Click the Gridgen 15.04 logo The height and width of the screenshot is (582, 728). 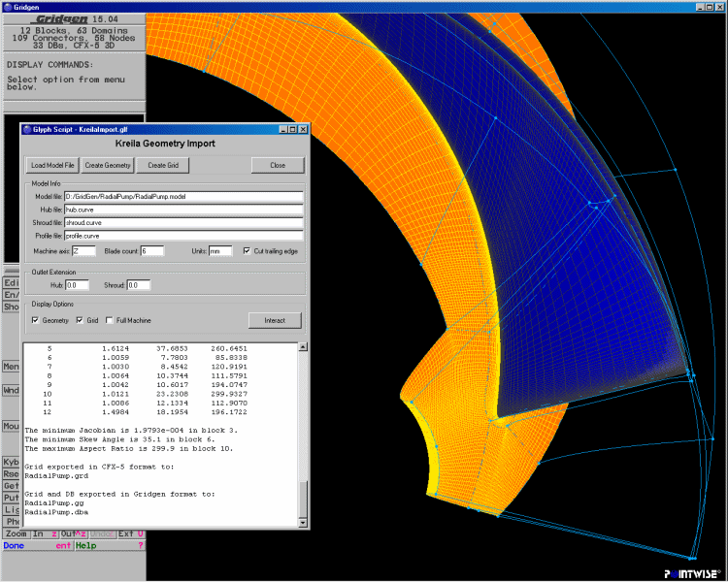point(75,19)
